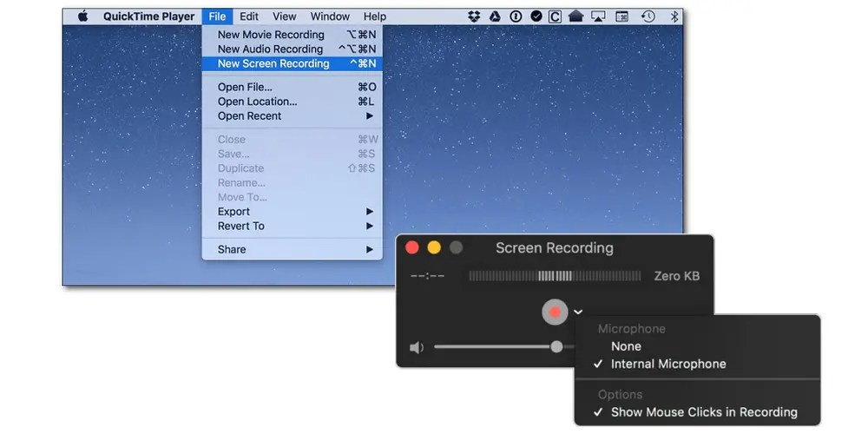Click the Zero KB file size

(x=676, y=276)
